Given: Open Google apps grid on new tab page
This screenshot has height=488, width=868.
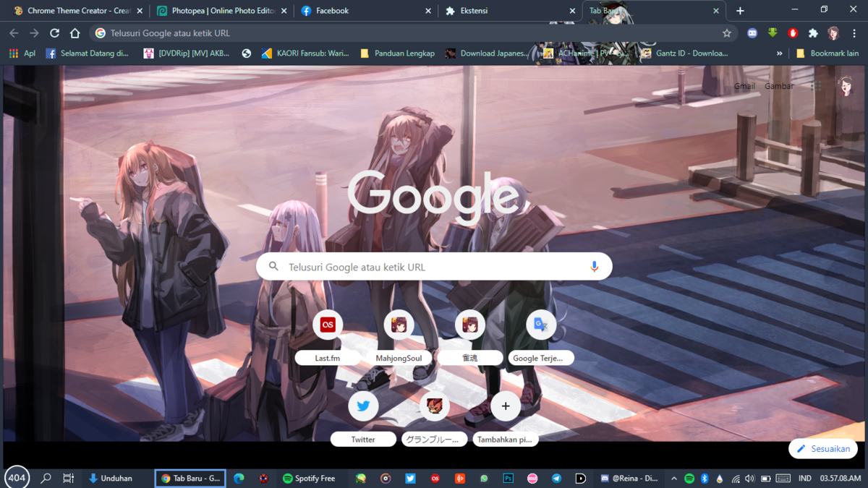Looking at the screenshot, I should click(x=816, y=86).
